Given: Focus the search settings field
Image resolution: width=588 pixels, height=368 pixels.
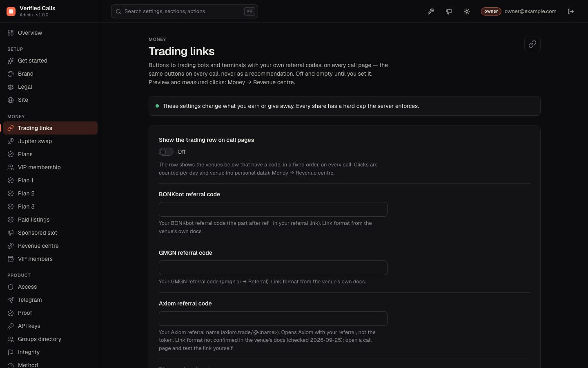Looking at the screenshot, I should [185, 11].
